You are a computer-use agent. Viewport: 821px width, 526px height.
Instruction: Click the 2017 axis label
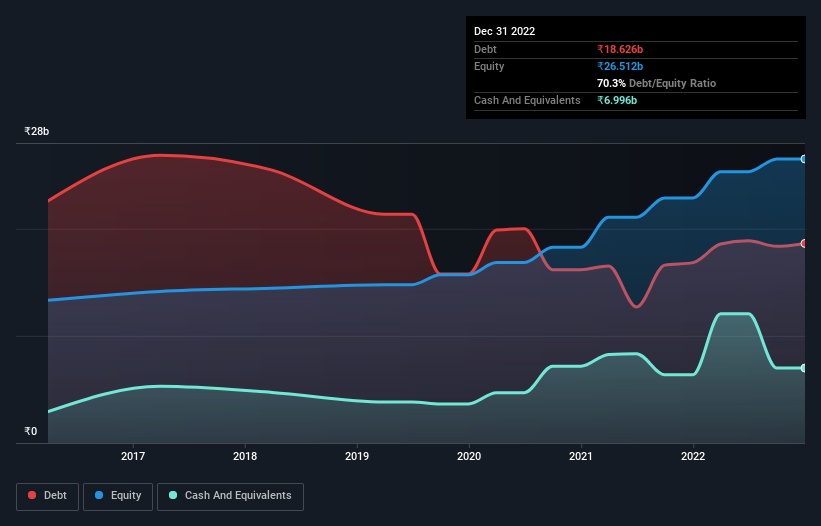(x=133, y=456)
